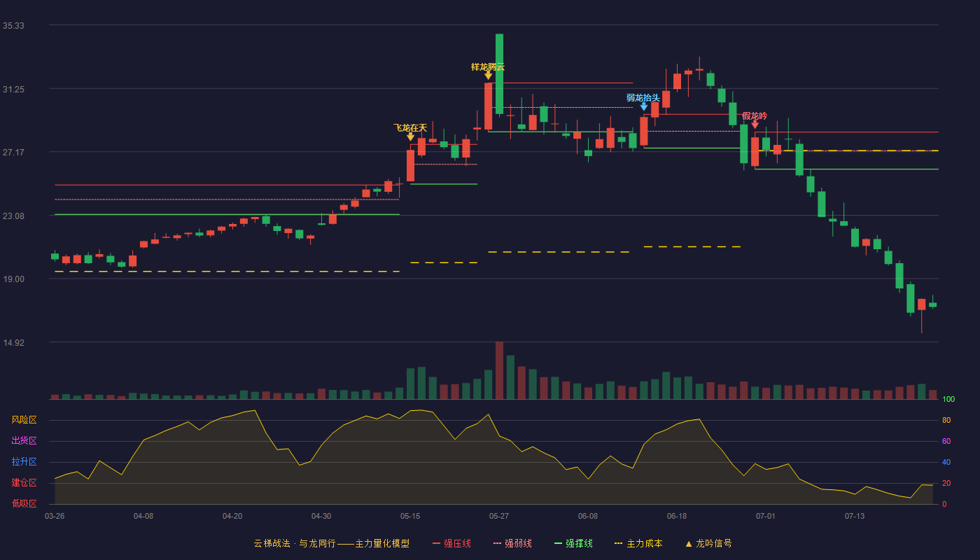The width and height of the screenshot is (980, 560).
Task: Toggle the 强压线 legend series
Action: point(451,543)
